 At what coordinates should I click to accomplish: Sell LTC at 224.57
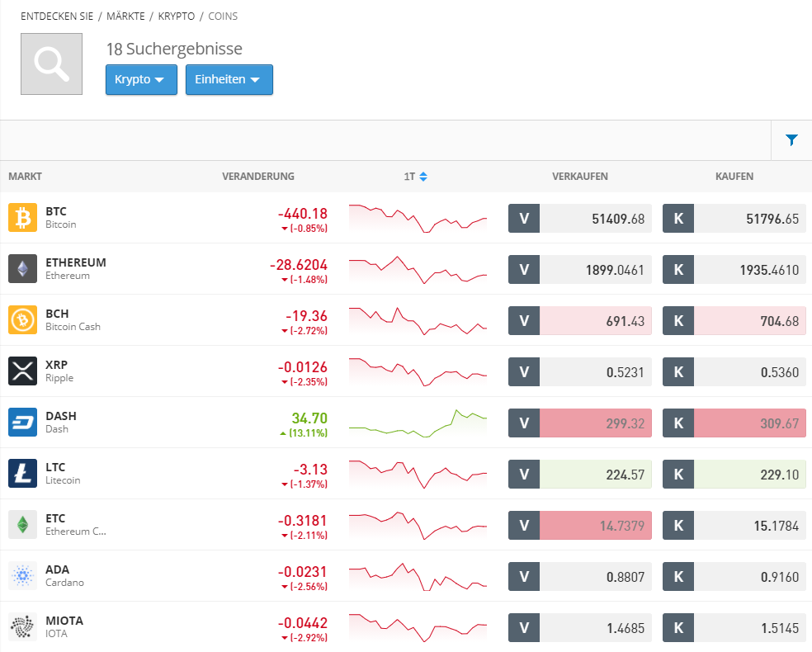[579, 475]
